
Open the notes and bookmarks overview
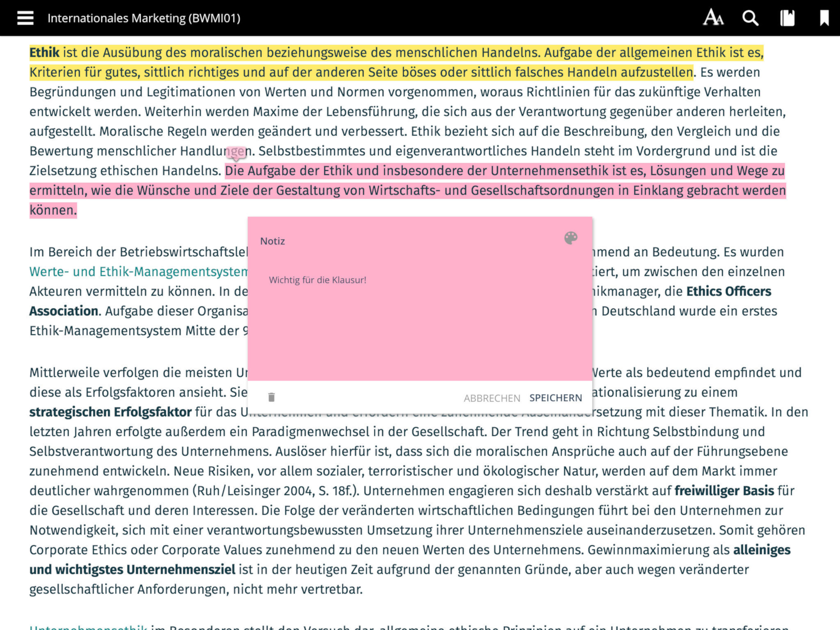tap(787, 18)
